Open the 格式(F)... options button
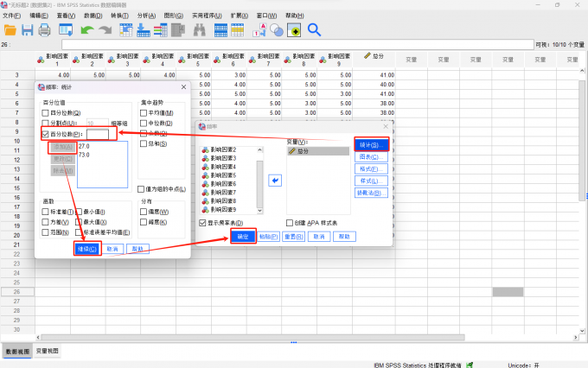The height and width of the screenshot is (368, 588). coord(371,169)
